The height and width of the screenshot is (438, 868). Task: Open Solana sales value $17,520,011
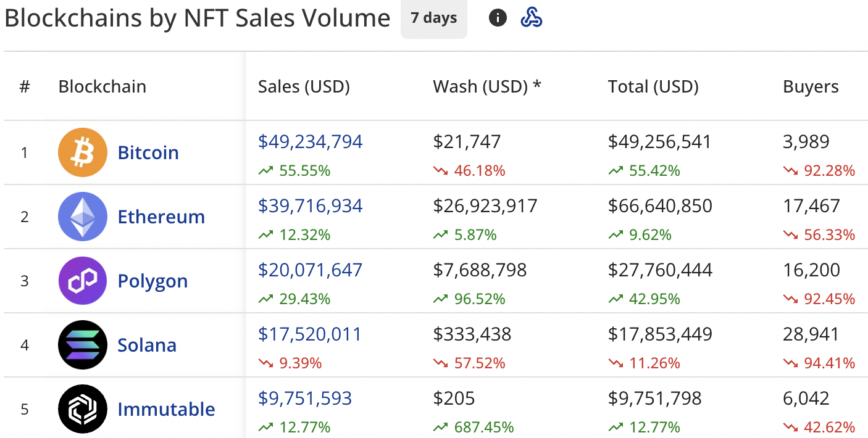tap(310, 334)
